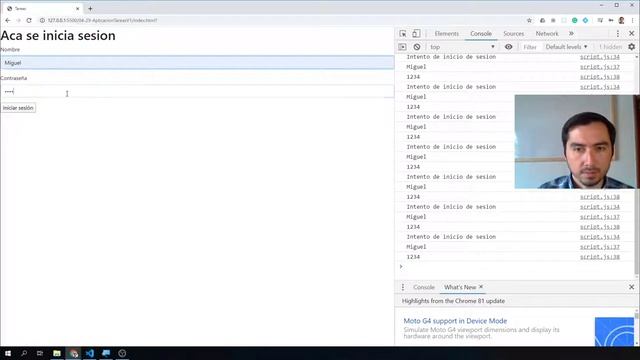Viewport: 640px width, 360px height.
Task: Open the top JavaScript context dropdown
Action: (462, 47)
